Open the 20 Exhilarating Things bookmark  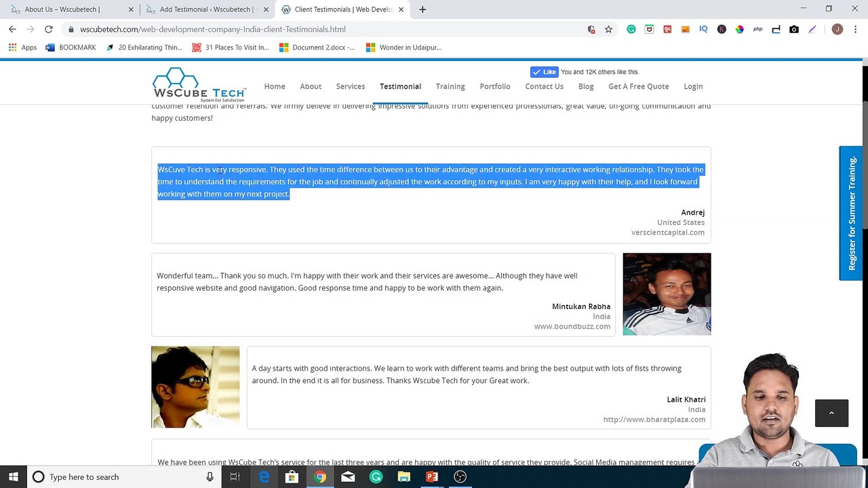coord(143,47)
